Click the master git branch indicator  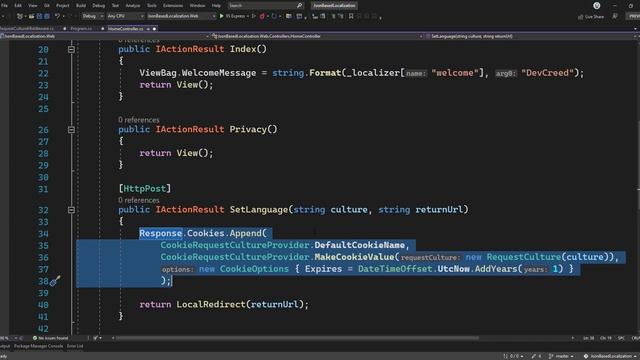click(x=561, y=356)
